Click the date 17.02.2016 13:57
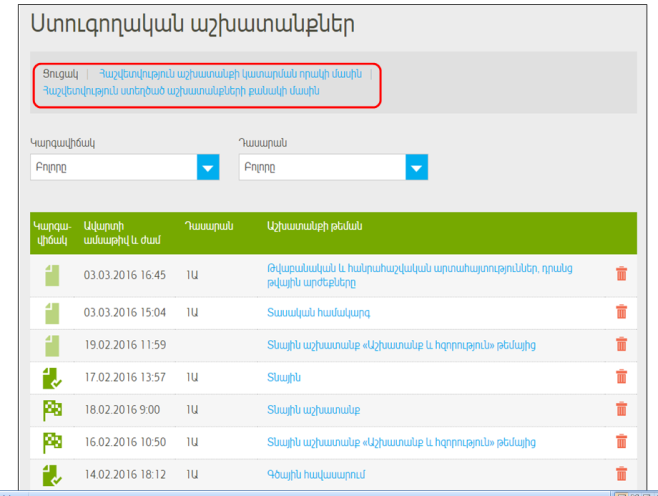This screenshot has height=496, width=658. 125,377
